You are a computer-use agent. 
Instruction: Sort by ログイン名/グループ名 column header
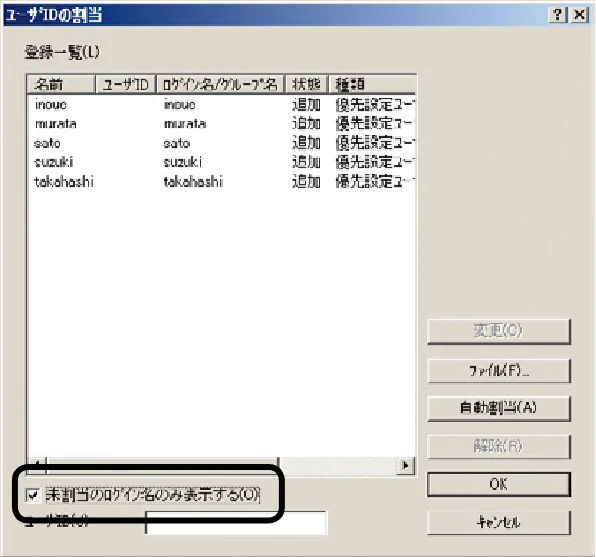click(x=220, y=84)
